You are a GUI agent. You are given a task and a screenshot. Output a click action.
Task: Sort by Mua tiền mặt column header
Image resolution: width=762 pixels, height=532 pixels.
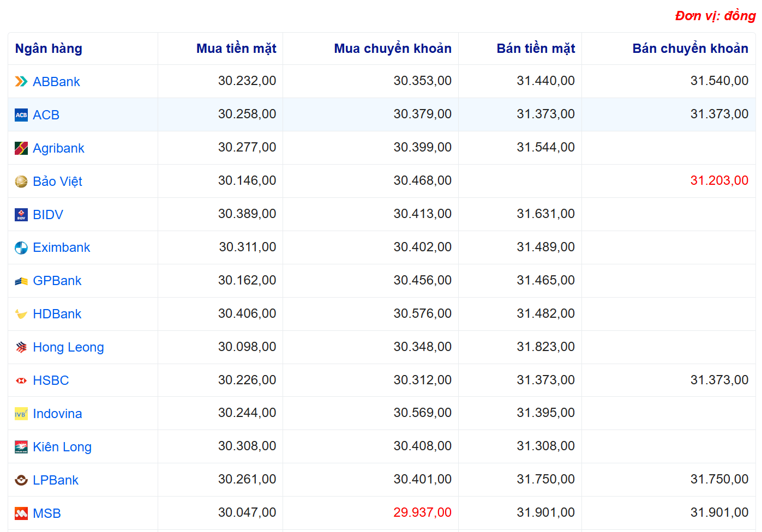click(236, 49)
